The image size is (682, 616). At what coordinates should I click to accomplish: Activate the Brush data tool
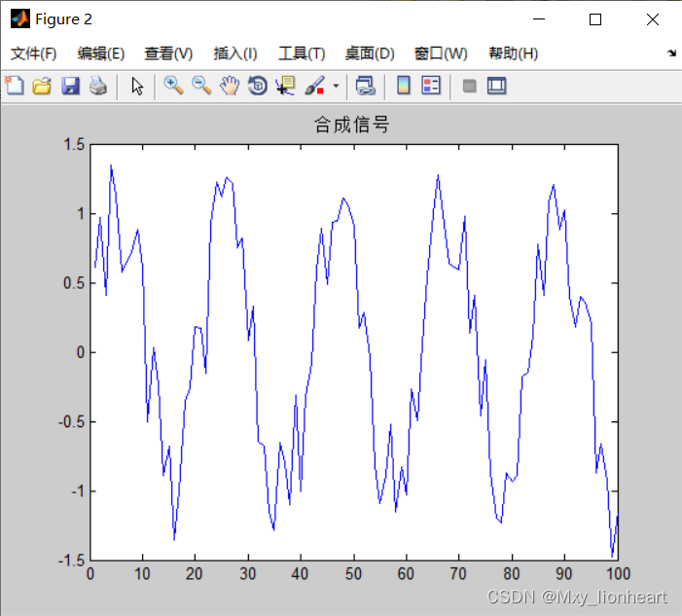click(315, 86)
